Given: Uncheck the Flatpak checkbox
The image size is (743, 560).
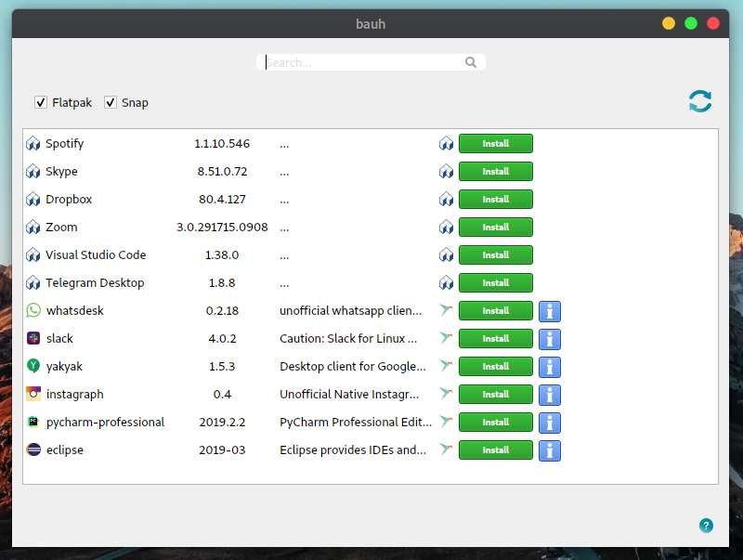Looking at the screenshot, I should click(41, 102).
